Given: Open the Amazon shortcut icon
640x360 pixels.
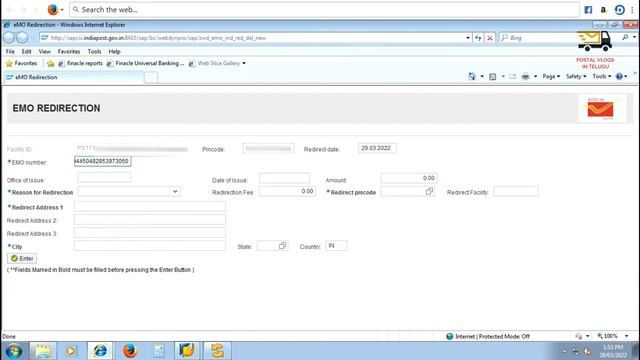Looking at the screenshot, I should pyautogui.click(x=603, y=10).
